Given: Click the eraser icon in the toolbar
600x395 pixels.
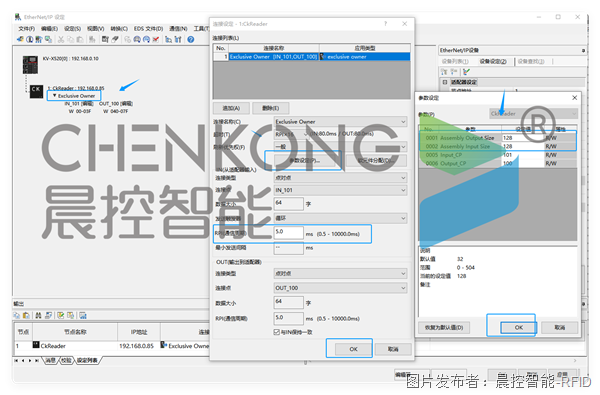Looking at the screenshot, I should pos(115,39).
